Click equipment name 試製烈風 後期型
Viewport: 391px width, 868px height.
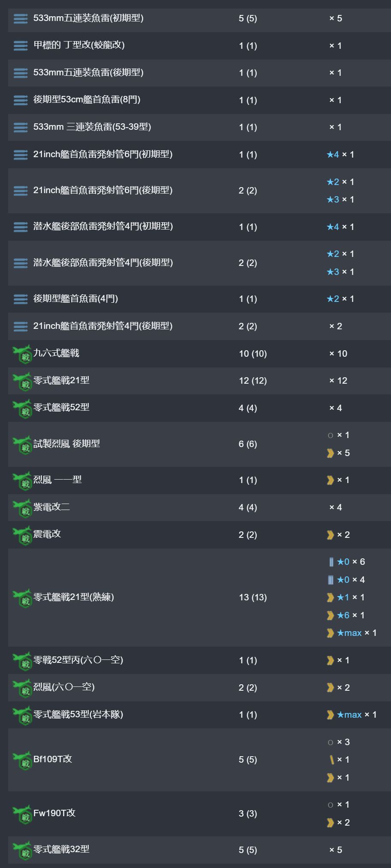point(66,444)
